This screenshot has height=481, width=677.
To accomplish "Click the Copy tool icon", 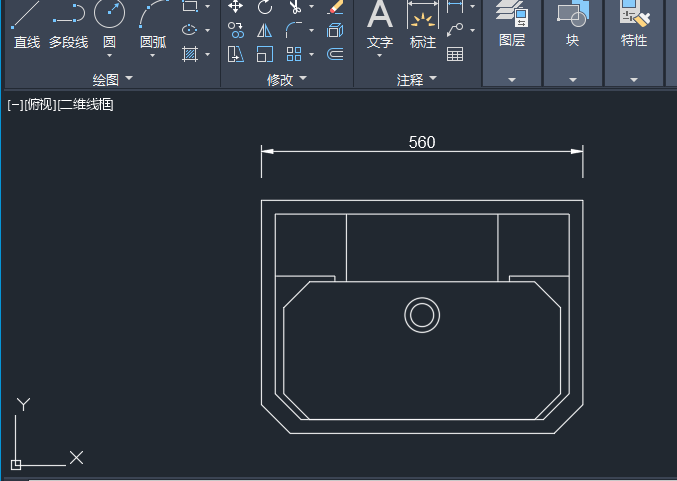I will pos(236,31).
